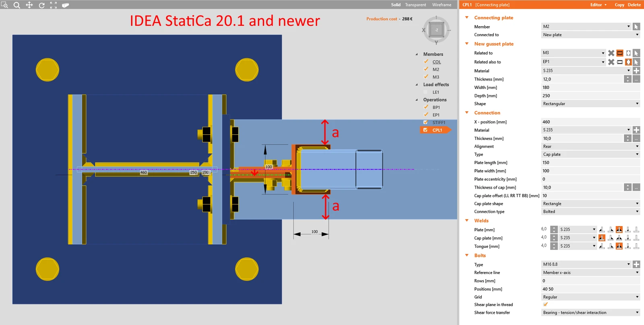This screenshot has height=325, width=644.
Task: Open the Editor menu
Action: [x=598, y=5]
